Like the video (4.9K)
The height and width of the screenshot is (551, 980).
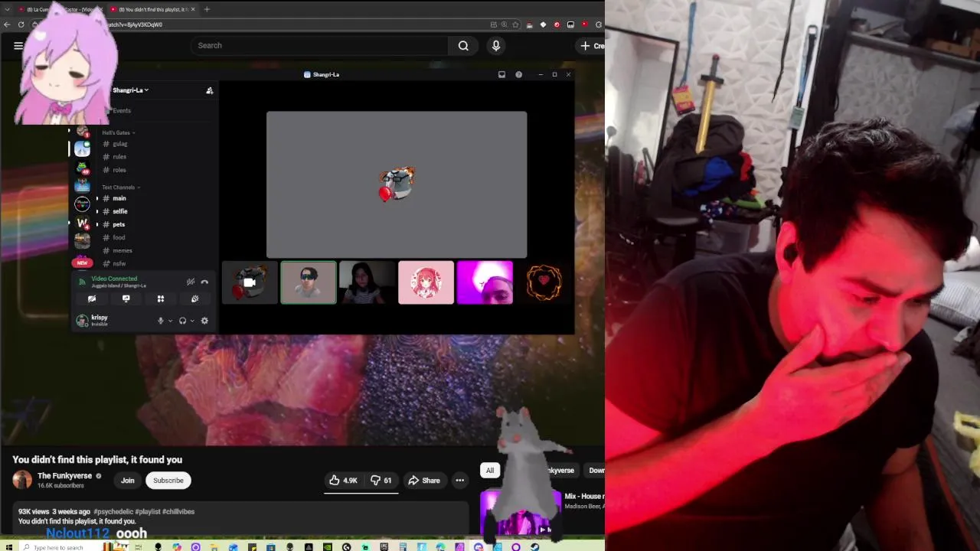click(x=343, y=481)
